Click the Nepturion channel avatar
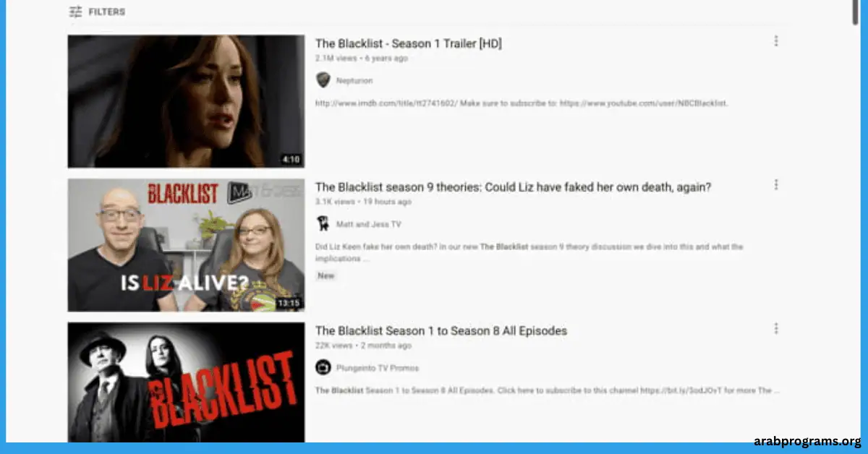 pyautogui.click(x=323, y=80)
